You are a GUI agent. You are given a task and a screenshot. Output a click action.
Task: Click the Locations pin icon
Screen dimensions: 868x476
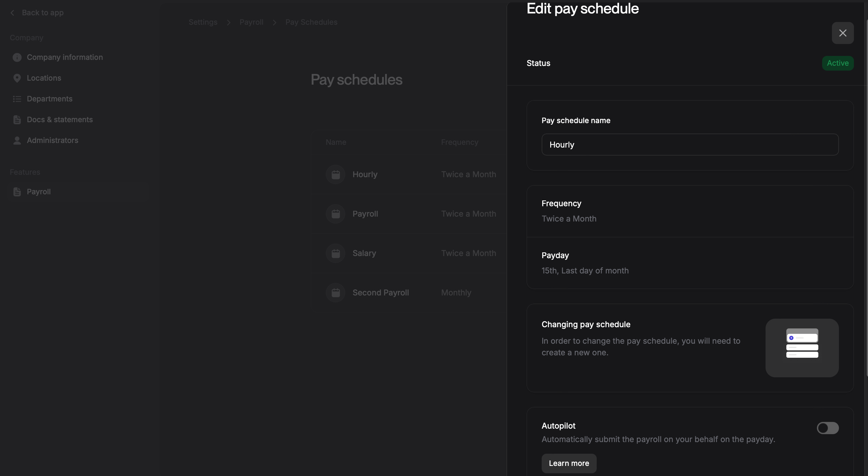pos(17,78)
